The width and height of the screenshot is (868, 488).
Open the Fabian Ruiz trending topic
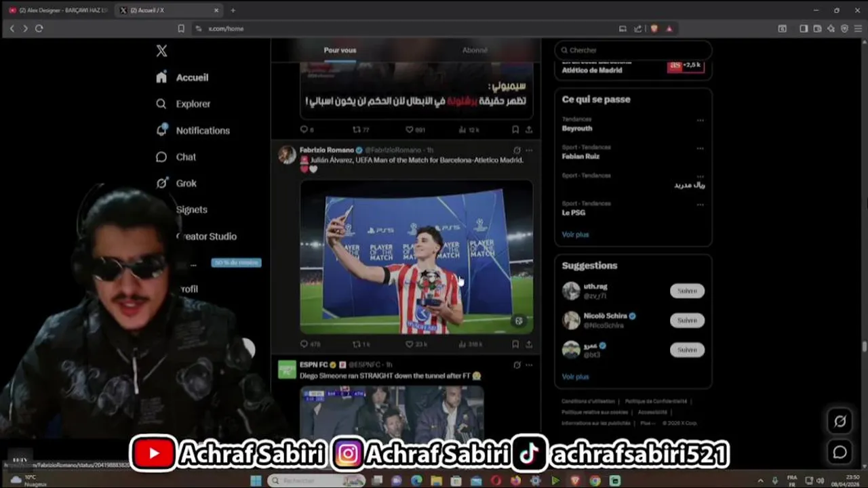tap(580, 156)
